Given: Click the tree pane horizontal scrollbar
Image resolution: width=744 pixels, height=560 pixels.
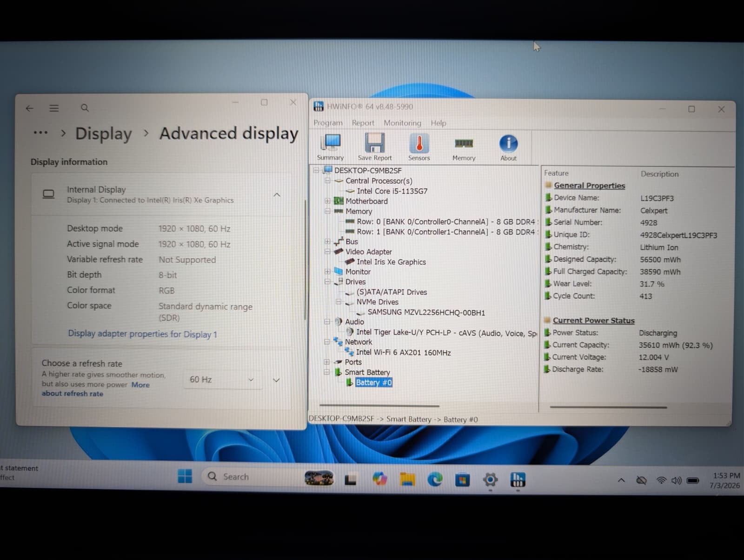Looking at the screenshot, I should point(379,406).
